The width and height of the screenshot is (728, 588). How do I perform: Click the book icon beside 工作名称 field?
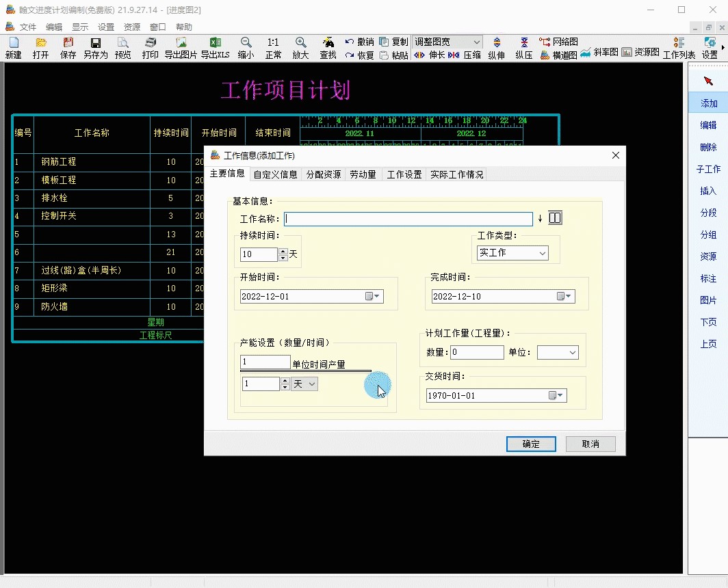coord(555,218)
